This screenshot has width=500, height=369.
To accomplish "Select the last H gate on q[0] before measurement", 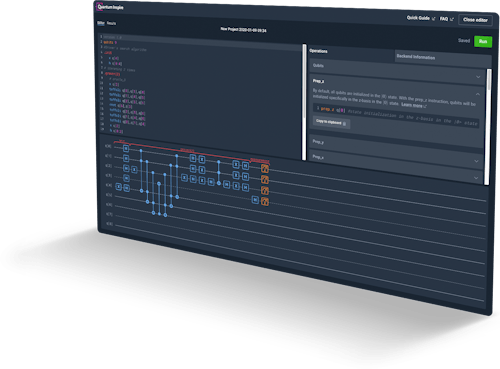I will click(x=245, y=165).
